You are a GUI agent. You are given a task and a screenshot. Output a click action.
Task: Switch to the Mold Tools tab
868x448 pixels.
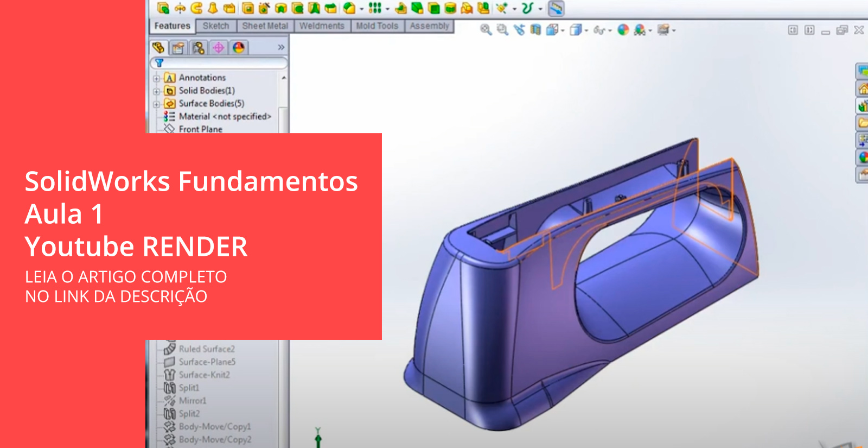(x=377, y=26)
